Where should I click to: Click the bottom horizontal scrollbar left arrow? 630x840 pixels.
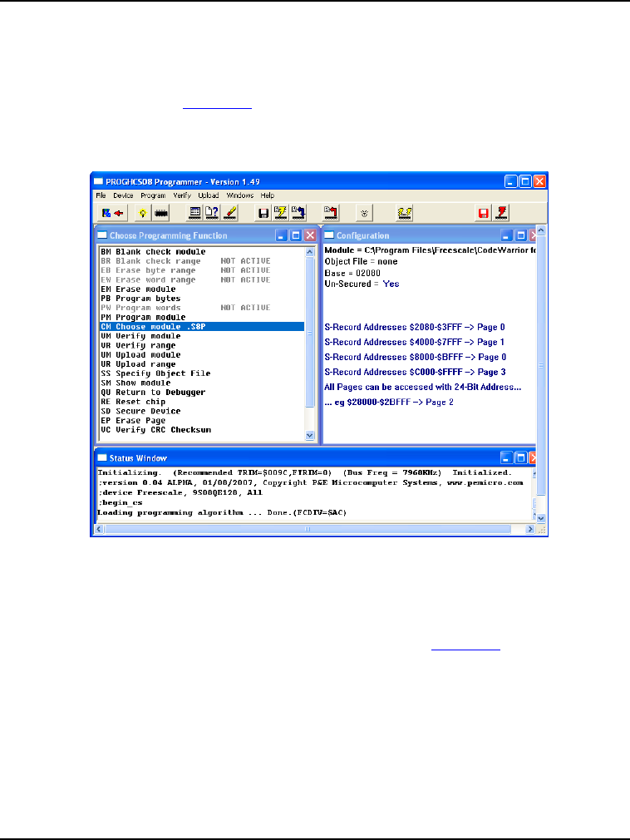click(x=99, y=529)
